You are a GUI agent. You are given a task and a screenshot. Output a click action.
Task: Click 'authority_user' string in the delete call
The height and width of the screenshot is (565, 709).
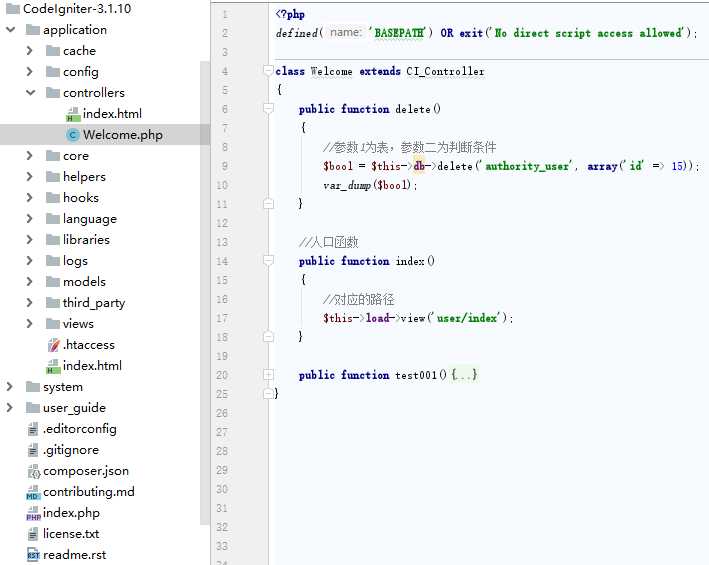pos(529,166)
